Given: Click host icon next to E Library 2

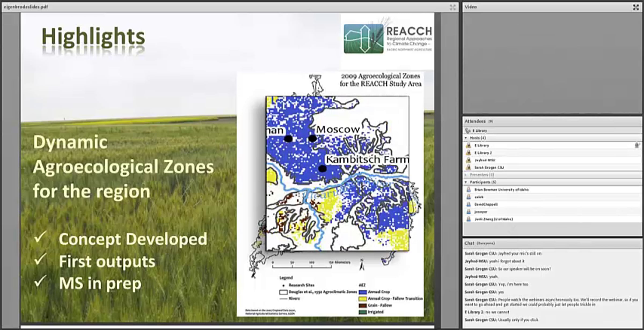Looking at the screenshot, I should click(x=469, y=153).
